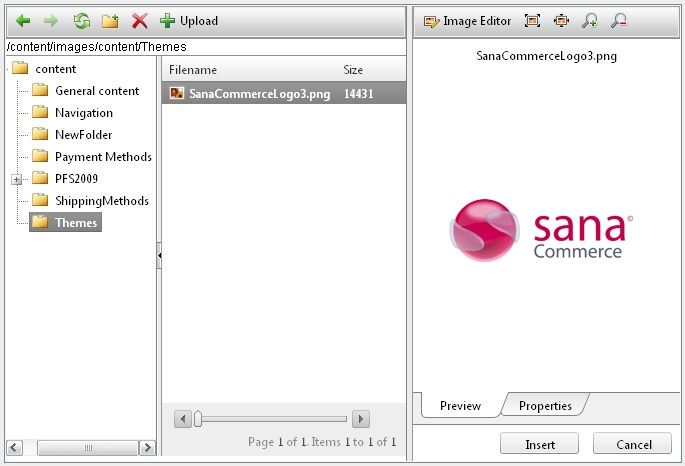
Task: Sort by Filename column header
Action: coord(193,70)
